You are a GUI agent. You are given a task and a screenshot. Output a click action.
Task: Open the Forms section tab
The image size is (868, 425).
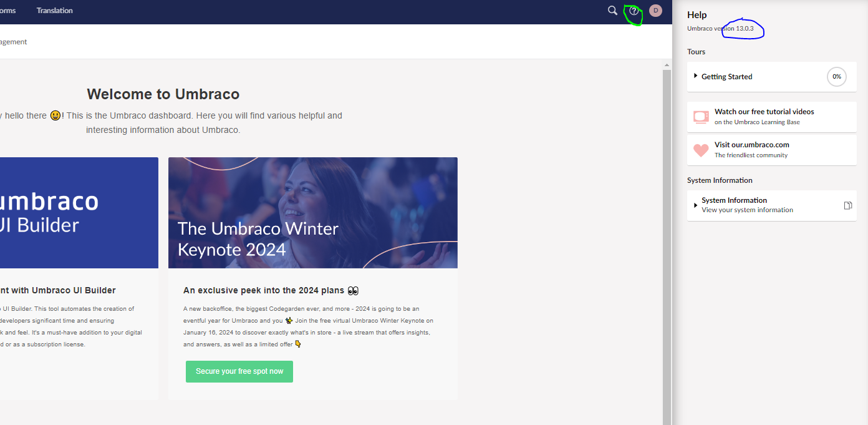[7, 11]
